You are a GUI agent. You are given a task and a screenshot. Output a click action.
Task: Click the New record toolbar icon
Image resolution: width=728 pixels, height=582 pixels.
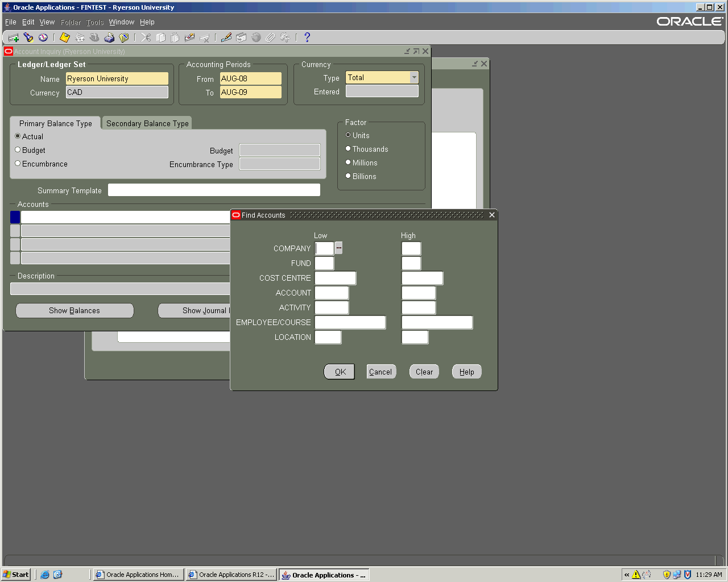pyautogui.click(x=14, y=38)
